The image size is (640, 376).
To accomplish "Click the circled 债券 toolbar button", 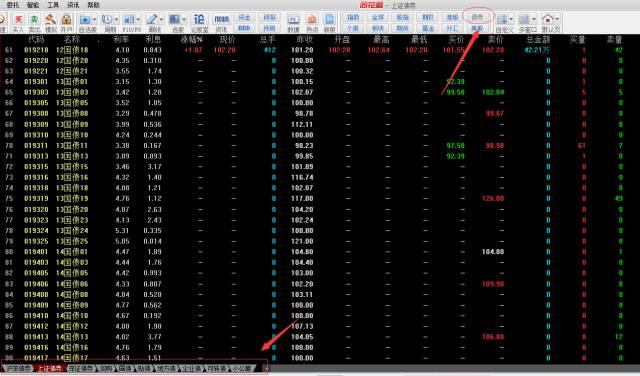I will pos(477,17).
